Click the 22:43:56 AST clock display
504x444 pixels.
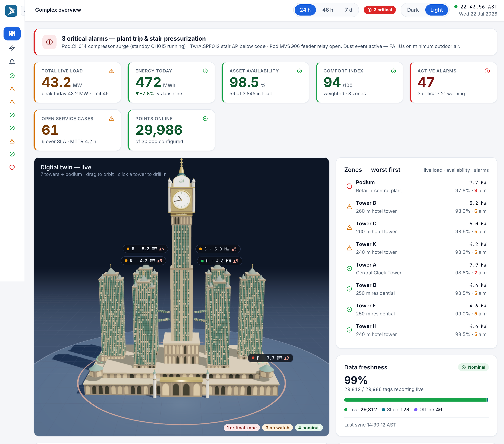tap(479, 7)
